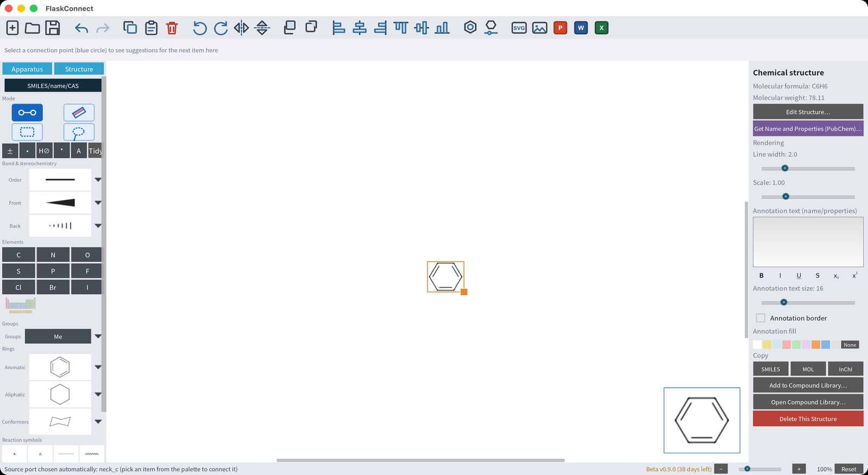The width and height of the screenshot is (868, 475).
Task: Delete selection with the red trash icon
Action: click(x=172, y=28)
